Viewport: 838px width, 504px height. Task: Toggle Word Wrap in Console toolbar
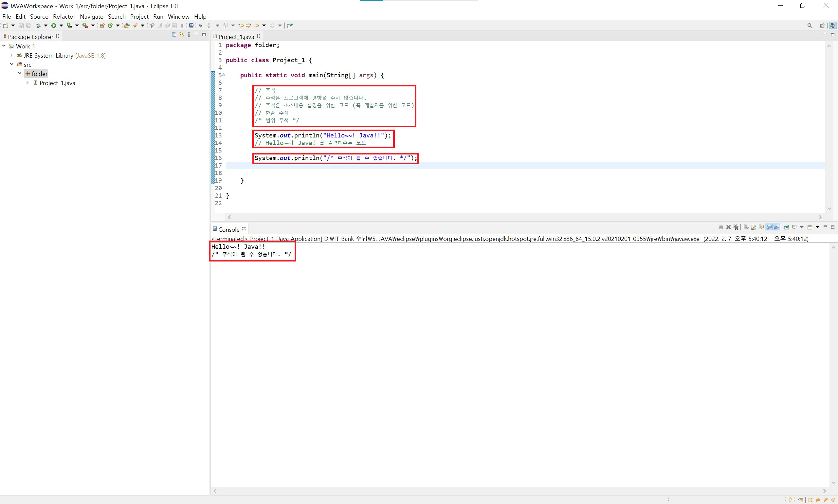click(x=761, y=227)
